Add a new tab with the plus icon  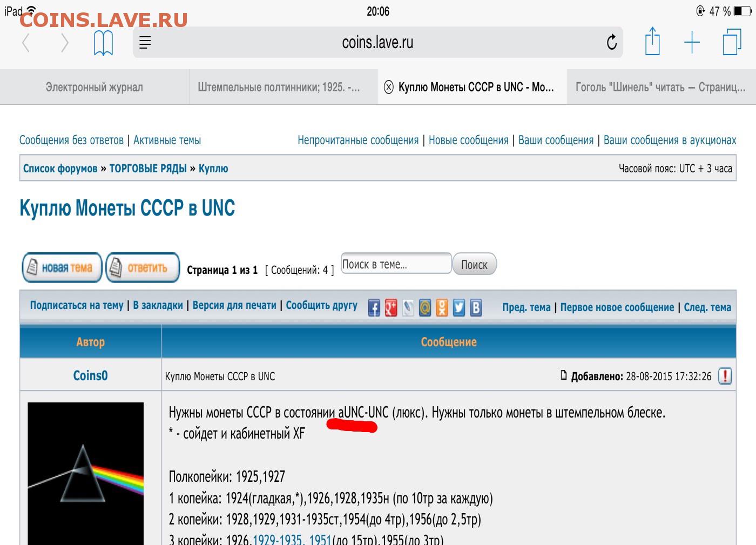[692, 42]
